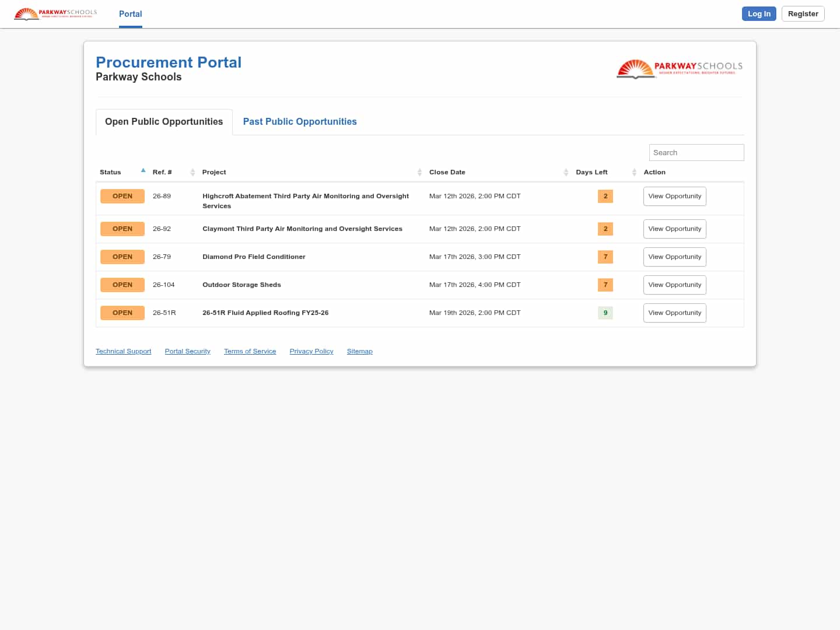
Task: Switch to Past Public Opportunities tab
Action: click(300, 121)
